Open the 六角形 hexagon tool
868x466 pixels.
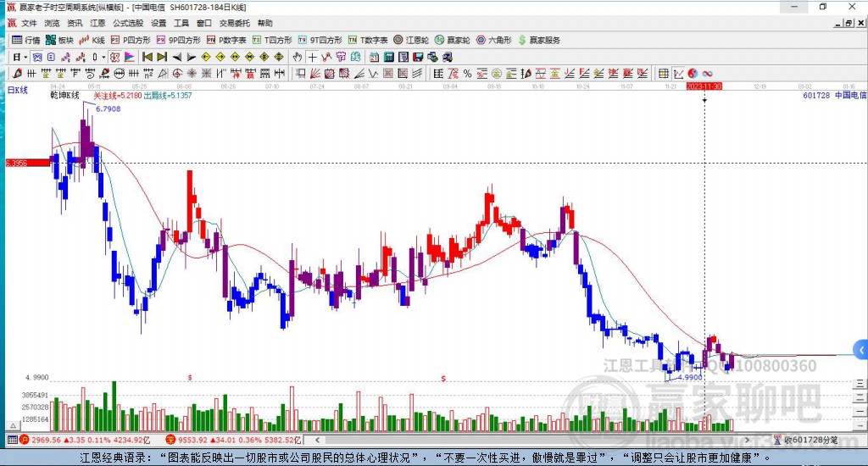click(x=494, y=40)
